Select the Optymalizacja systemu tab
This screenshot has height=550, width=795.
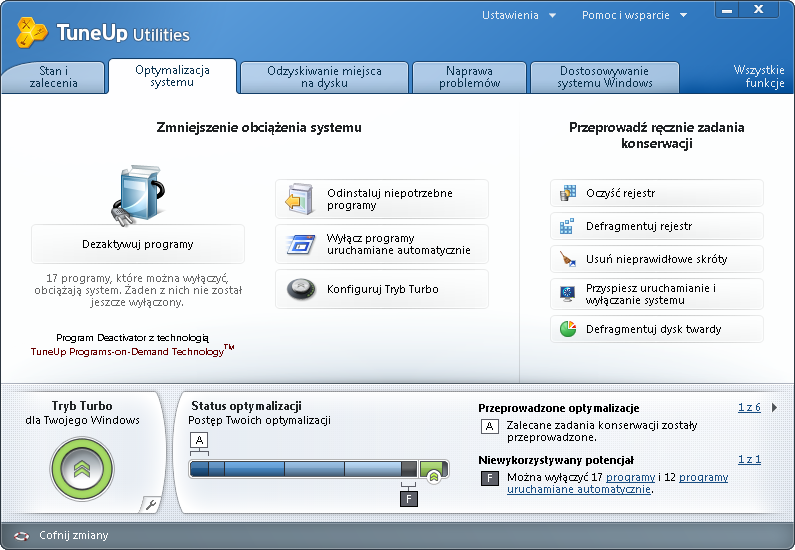(172, 76)
